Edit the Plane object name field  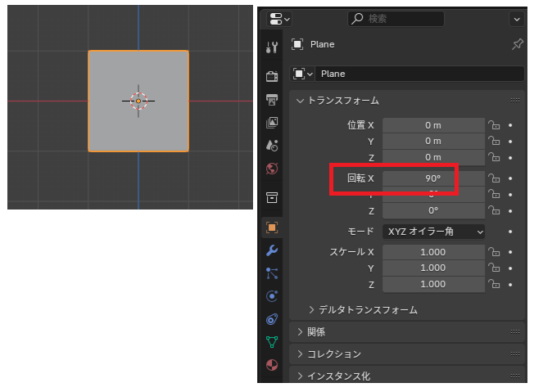coord(419,74)
